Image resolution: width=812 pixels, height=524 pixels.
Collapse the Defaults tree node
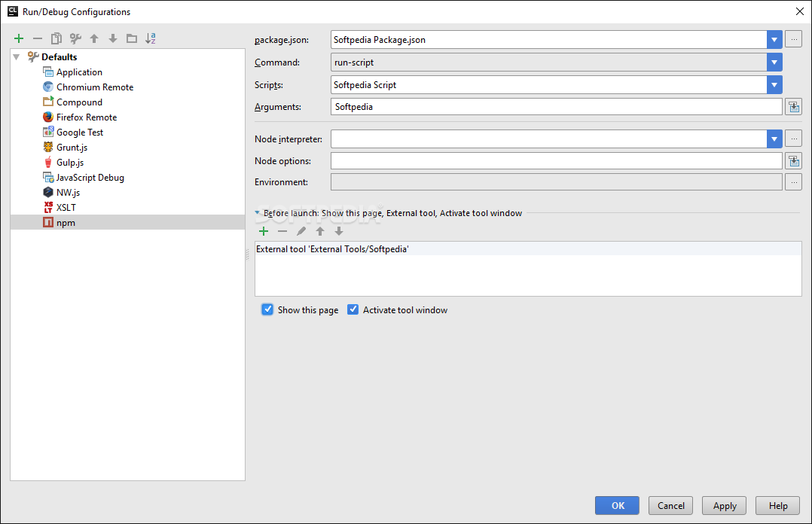[17, 57]
